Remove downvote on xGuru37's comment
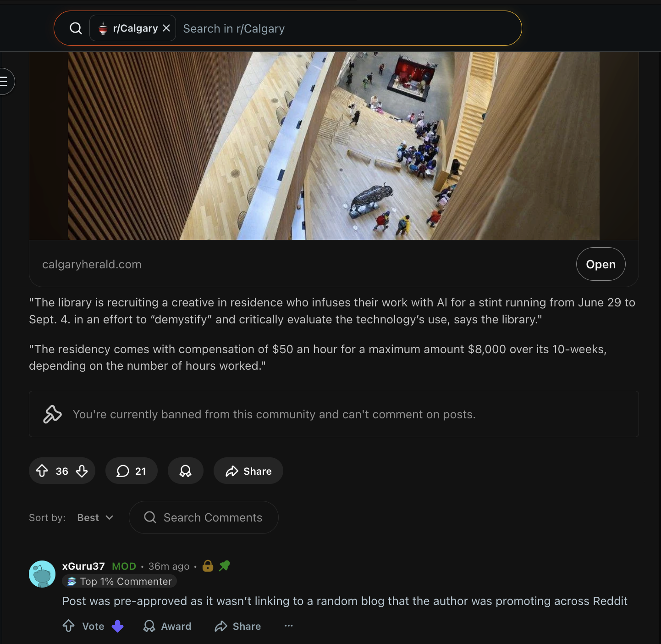661x644 pixels. click(x=118, y=626)
